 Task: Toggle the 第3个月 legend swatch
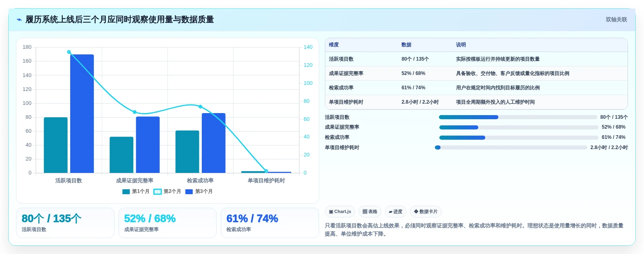tap(189, 192)
